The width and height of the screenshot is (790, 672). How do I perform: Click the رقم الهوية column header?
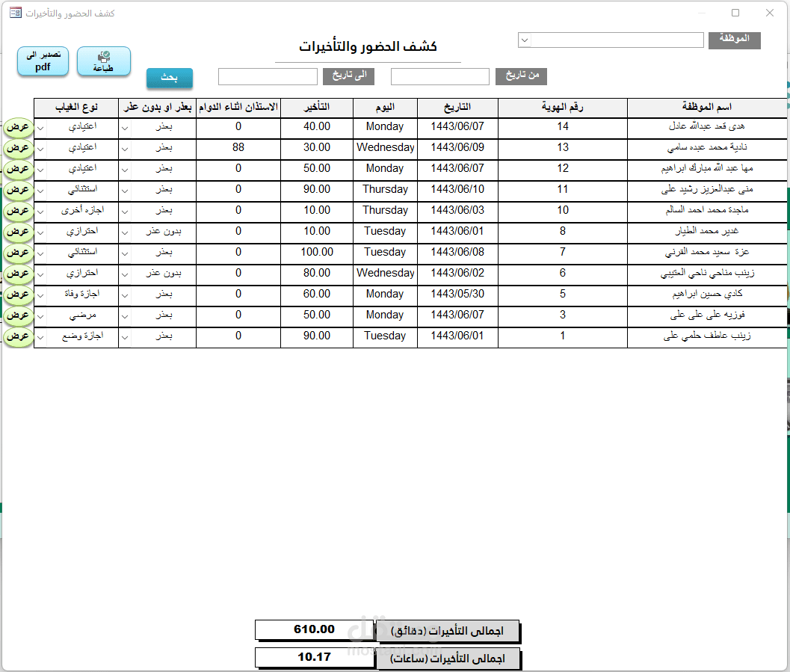click(x=562, y=108)
